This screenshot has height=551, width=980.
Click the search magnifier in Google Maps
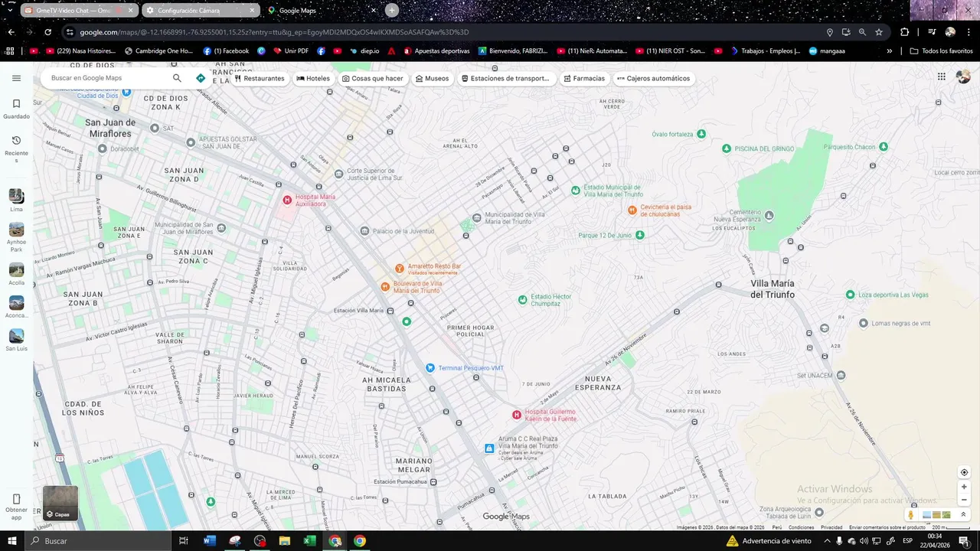pos(177,78)
